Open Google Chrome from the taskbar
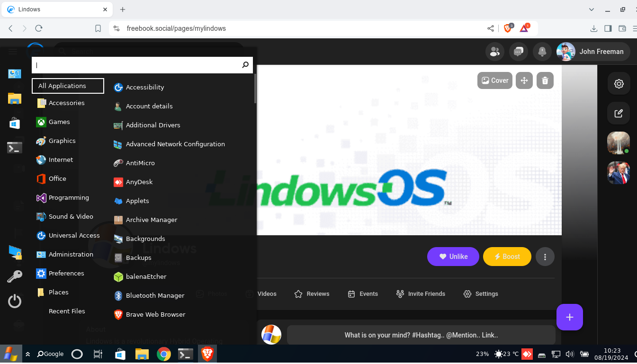The width and height of the screenshot is (637, 364). click(x=164, y=354)
